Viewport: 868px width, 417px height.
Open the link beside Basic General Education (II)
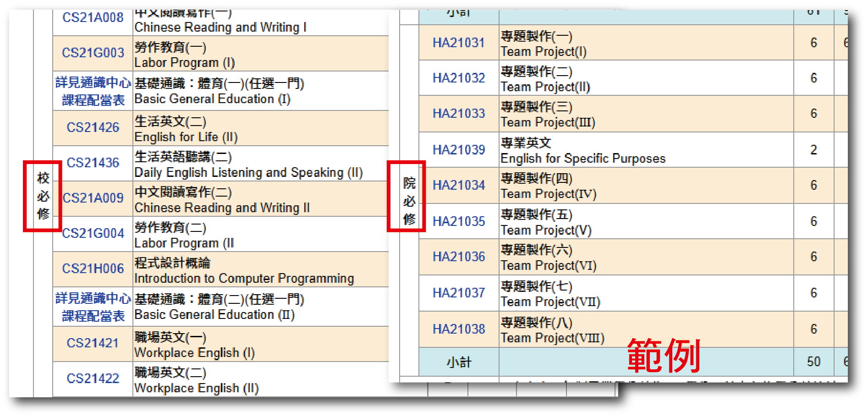pyautogui.click(x=93, y=307)
